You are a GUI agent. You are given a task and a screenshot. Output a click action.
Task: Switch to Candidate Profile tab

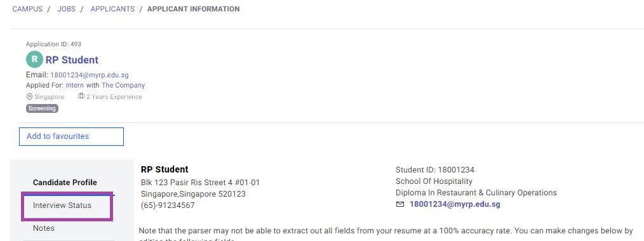click(65, 183)
